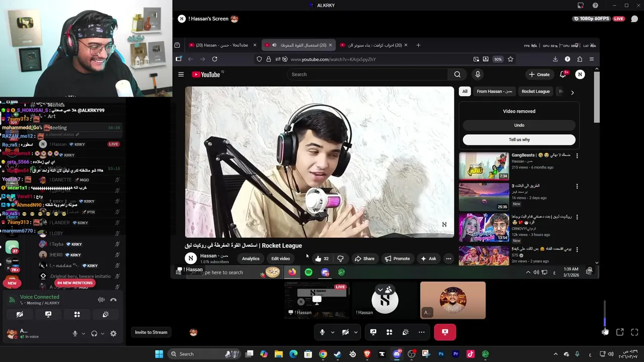Show next video filter chips with right arrow
The image size is (644, 362).
[x=572, y=93]
